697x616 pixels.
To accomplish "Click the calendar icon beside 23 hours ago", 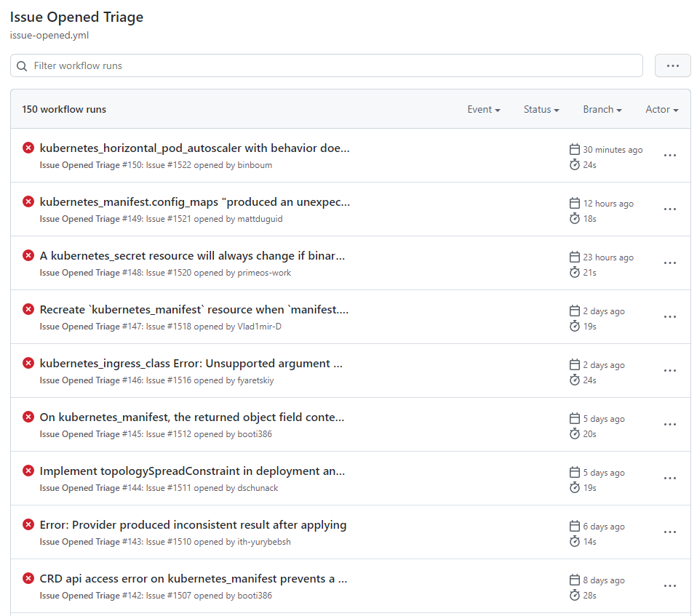I will (574, 257).
